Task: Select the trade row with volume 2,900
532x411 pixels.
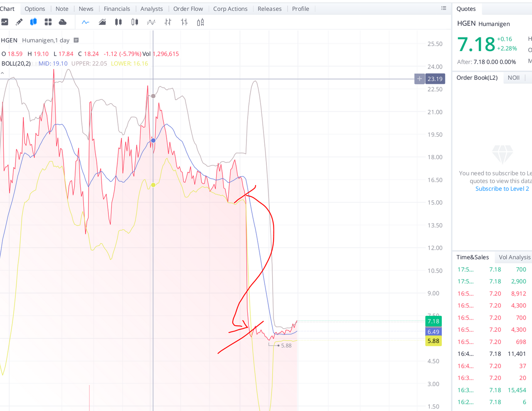Action: 492,281
